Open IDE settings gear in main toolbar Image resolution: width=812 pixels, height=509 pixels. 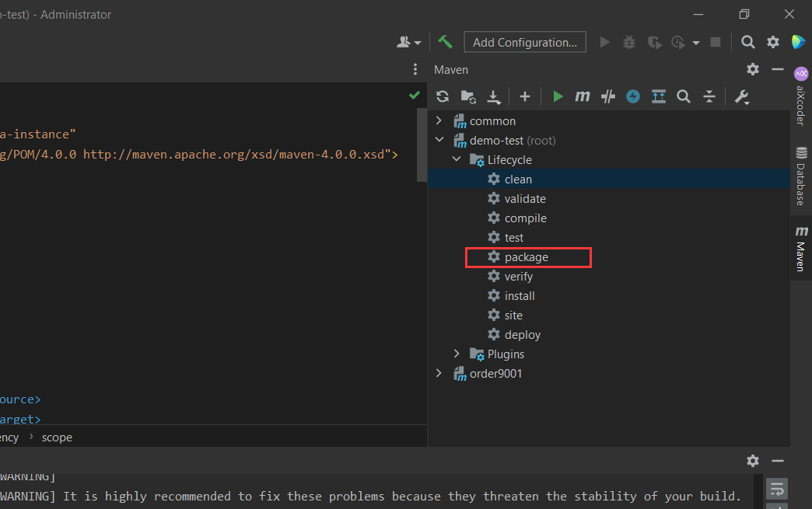773,42
